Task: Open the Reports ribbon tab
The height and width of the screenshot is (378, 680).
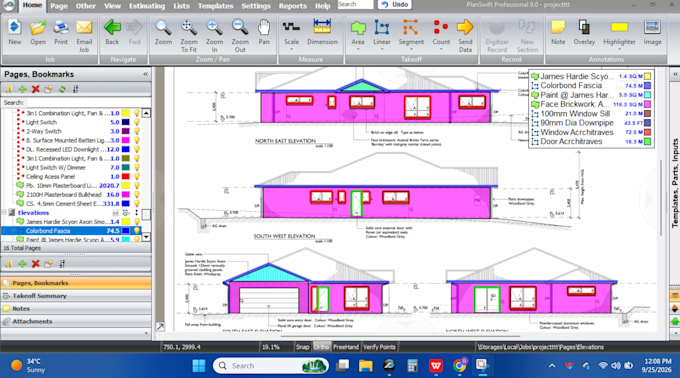Action: [x=293, y=6]
